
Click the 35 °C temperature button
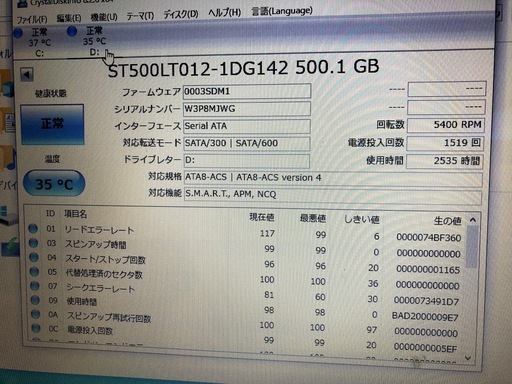[x=54, y=184]
